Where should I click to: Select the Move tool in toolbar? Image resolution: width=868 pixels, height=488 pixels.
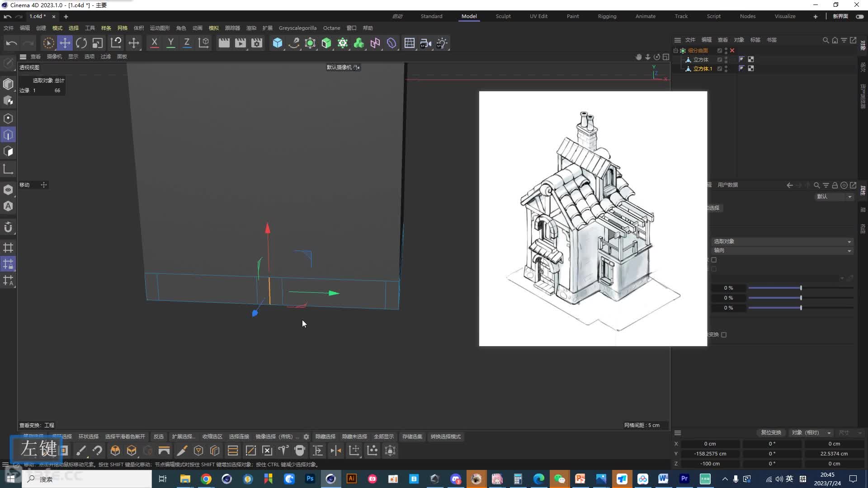(x=64, y=43)
